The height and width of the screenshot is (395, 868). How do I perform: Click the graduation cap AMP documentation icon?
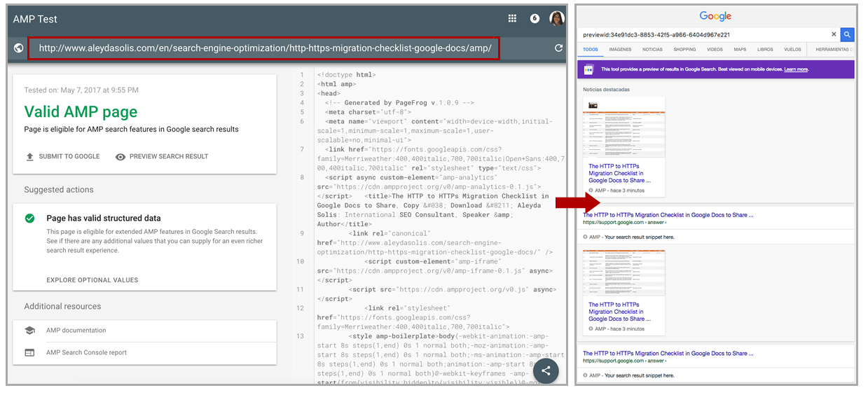(x=29, y=331)
